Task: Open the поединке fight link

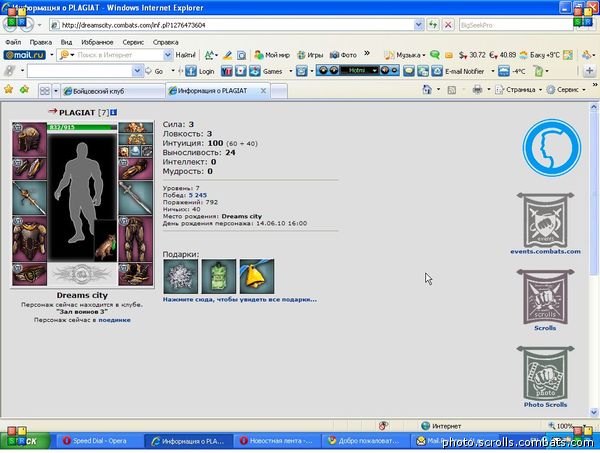Action: click(x=114, y=320)
